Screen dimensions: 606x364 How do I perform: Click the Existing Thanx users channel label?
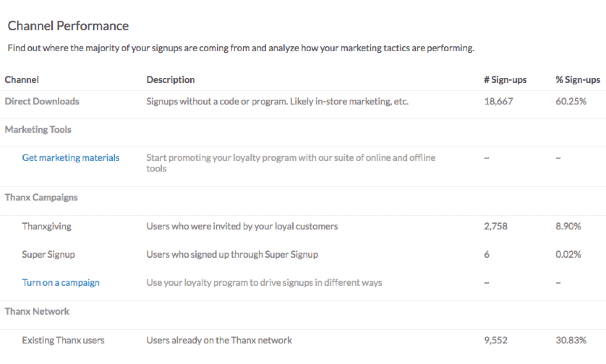pyautogui.click(x=63, y=340)
